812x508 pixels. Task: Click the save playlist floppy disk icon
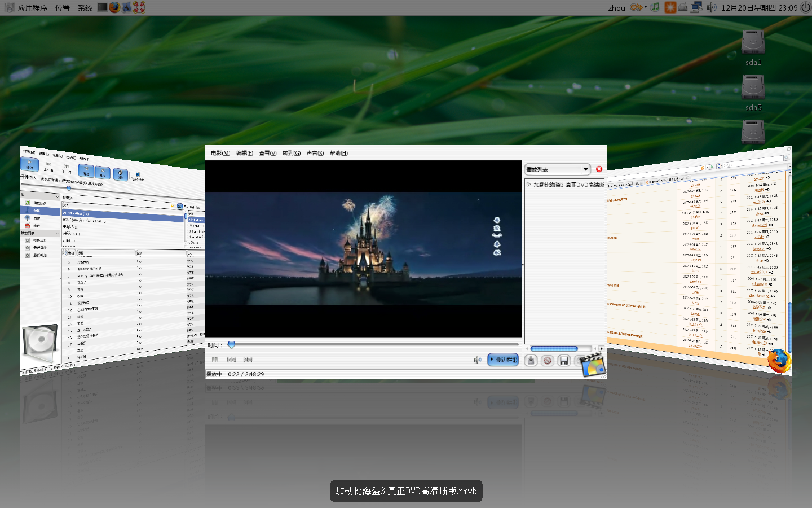(x=563, y=360)
